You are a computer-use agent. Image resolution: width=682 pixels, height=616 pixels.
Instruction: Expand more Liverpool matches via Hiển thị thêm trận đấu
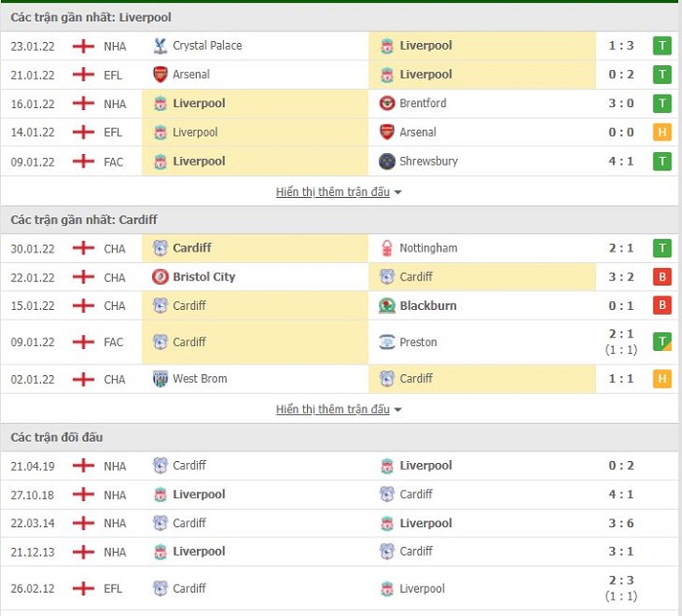pyautogui.click(x=333, y=192)
